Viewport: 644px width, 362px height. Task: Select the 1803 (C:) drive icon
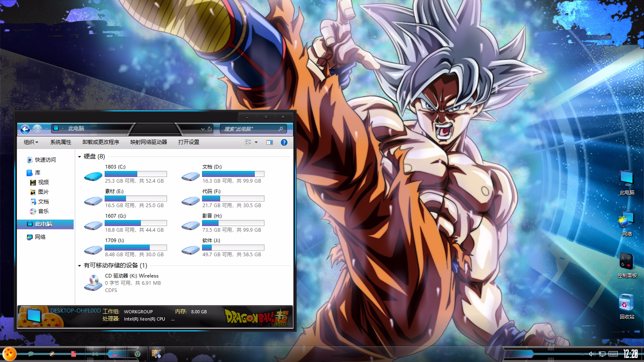tap(93, 176)
